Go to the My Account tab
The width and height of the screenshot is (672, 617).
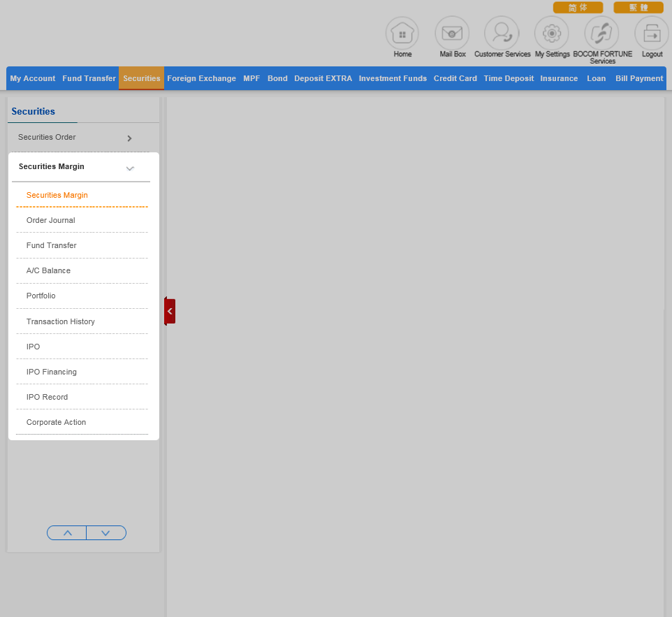click(x=33, y=78)
